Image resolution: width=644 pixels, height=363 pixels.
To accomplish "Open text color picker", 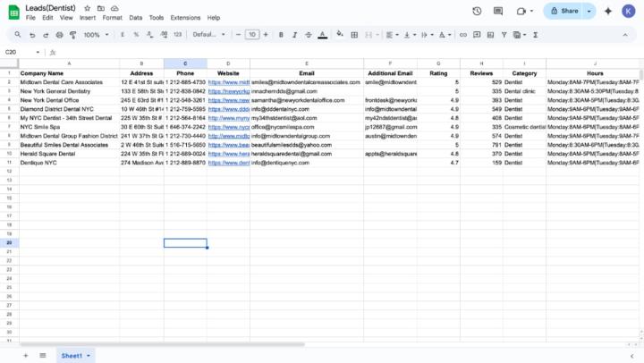I will [x=323, y=35].
